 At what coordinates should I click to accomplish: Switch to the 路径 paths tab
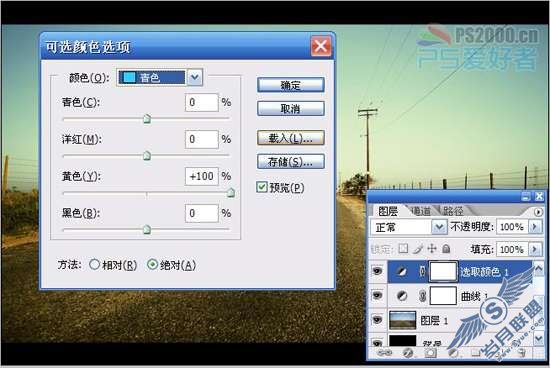pos(452,210)
